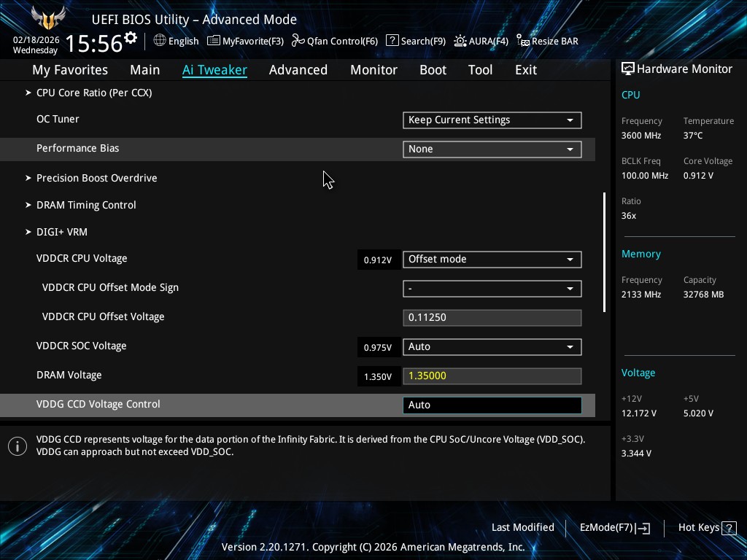
Task: Open the Exit tab
Action: pyautogui.click(x=526, y=70)
